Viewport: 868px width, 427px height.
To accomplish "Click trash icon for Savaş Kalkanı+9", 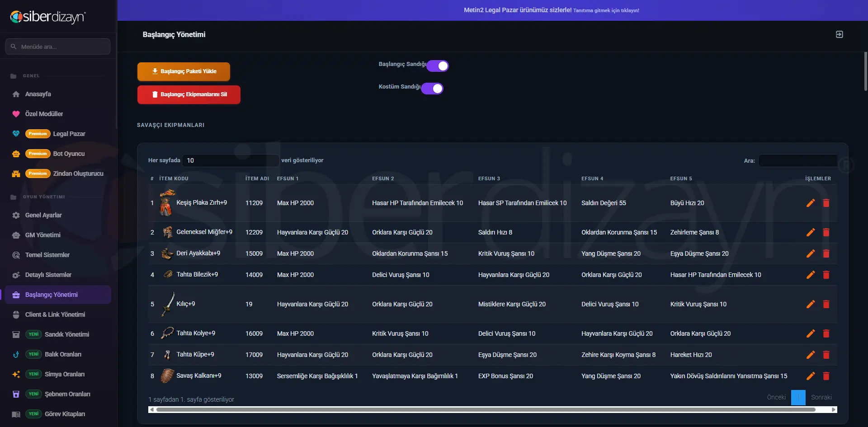I will pos(826,376).
